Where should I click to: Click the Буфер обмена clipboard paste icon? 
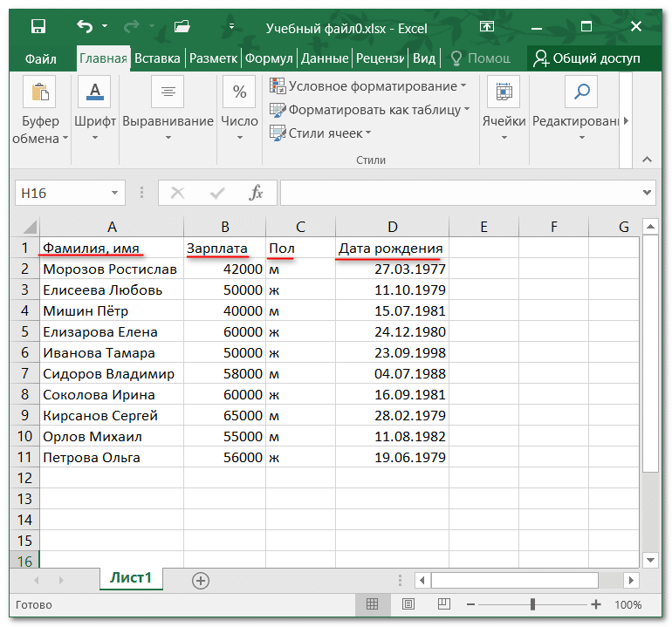coord(39,92)
